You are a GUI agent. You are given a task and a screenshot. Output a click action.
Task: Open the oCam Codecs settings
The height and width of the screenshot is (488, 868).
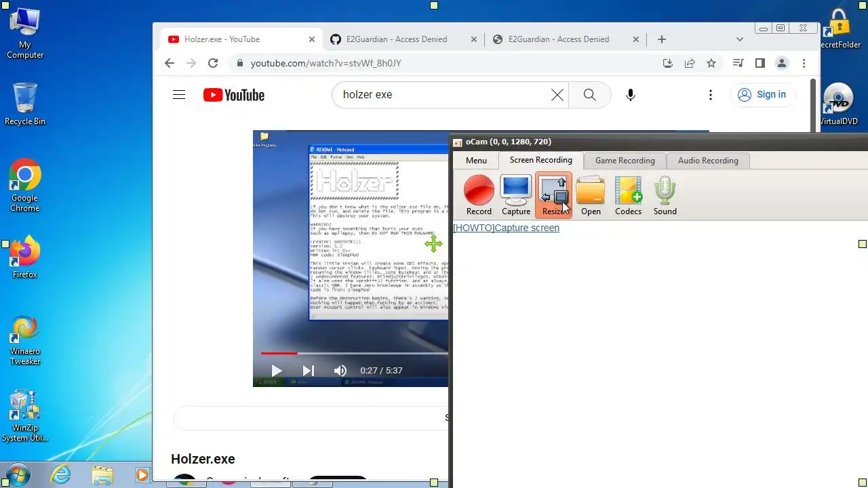pos(628,195)
